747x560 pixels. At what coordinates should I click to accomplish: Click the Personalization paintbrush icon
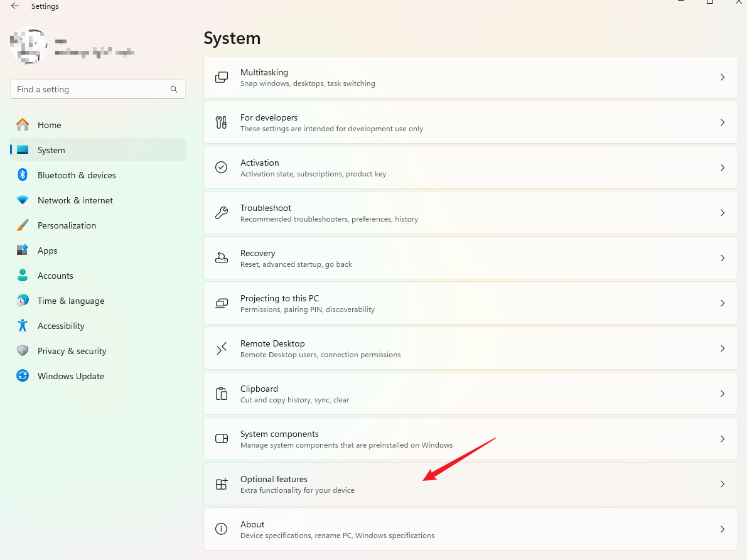23,225
